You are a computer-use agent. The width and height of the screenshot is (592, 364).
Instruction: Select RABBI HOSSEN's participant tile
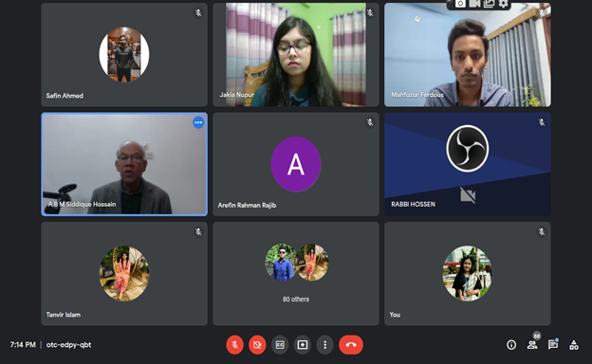468,164
